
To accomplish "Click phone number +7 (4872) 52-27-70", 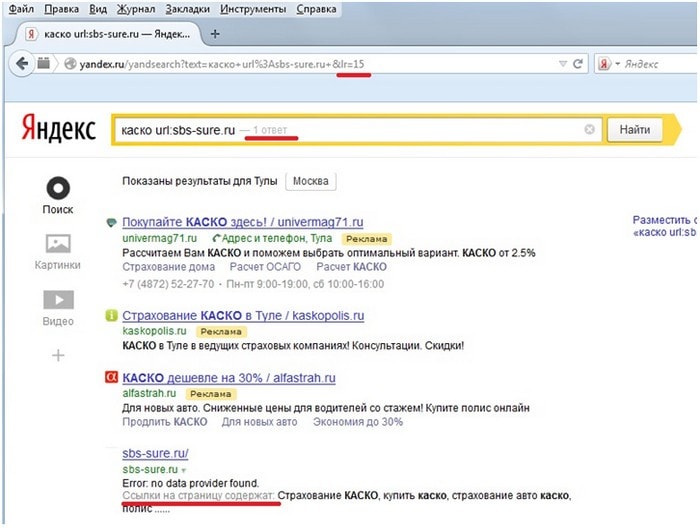I will pos(168,284).
